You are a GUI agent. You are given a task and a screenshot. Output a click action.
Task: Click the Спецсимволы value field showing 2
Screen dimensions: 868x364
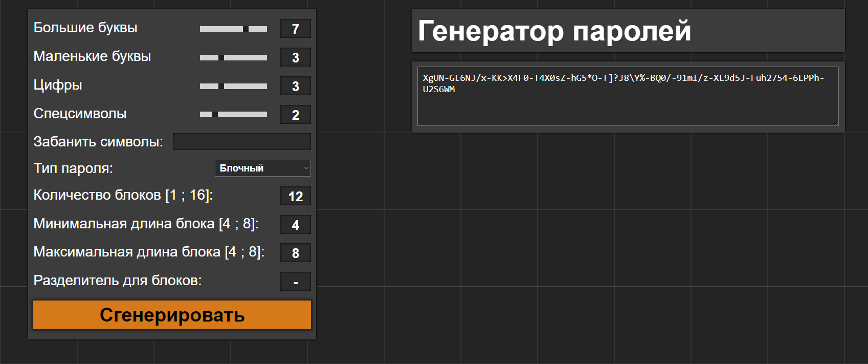click(296, 115)
